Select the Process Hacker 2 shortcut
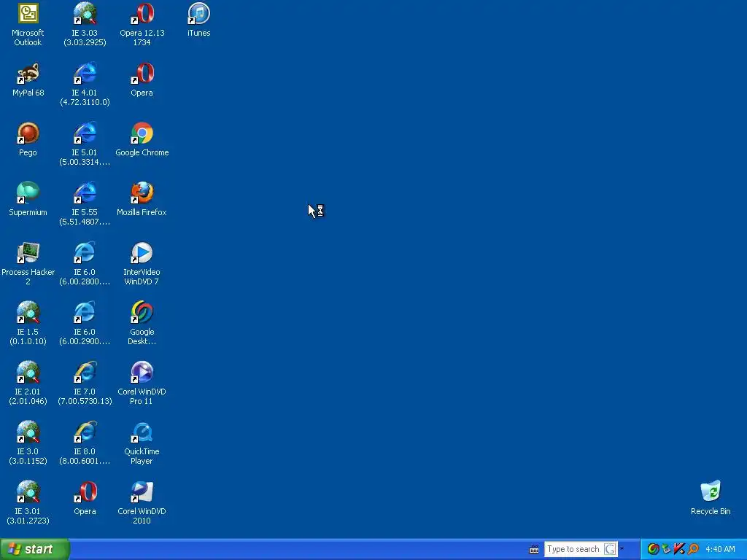747x560 pixels. tap(28, 253)
